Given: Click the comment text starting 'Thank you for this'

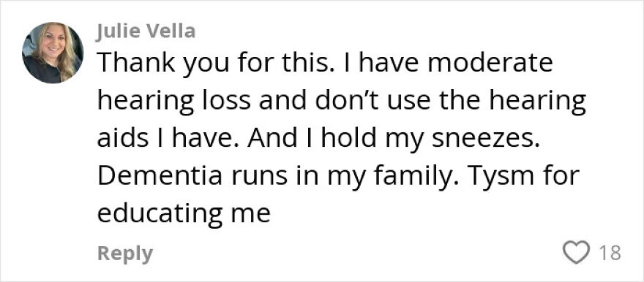Looking at the screenshot, I should pos(341,139).
